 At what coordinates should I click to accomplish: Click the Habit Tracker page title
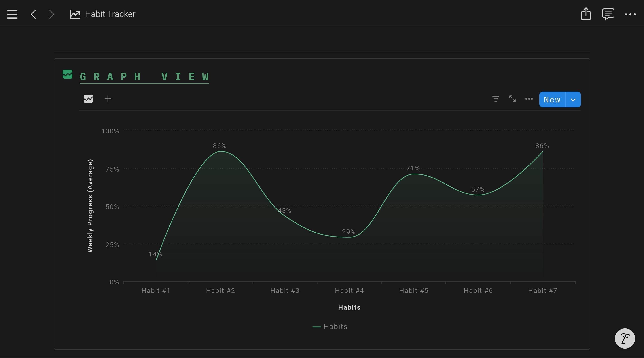110,14
